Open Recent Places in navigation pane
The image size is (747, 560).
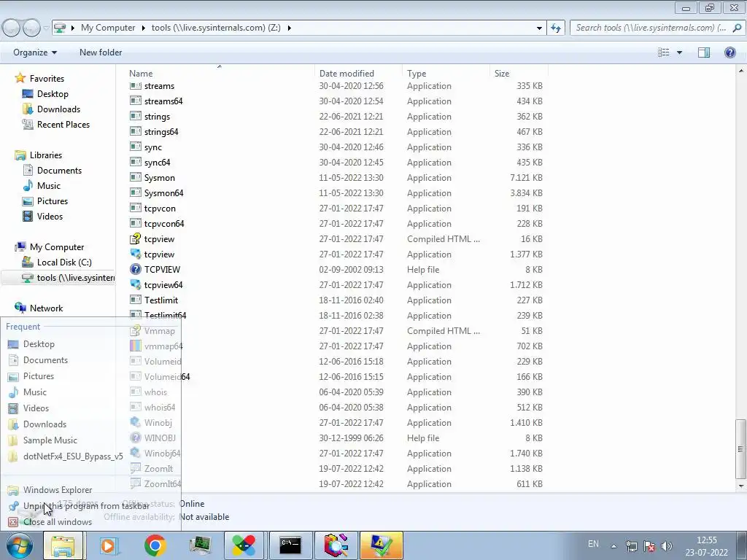pyautogui.click(x=63, y=124)
